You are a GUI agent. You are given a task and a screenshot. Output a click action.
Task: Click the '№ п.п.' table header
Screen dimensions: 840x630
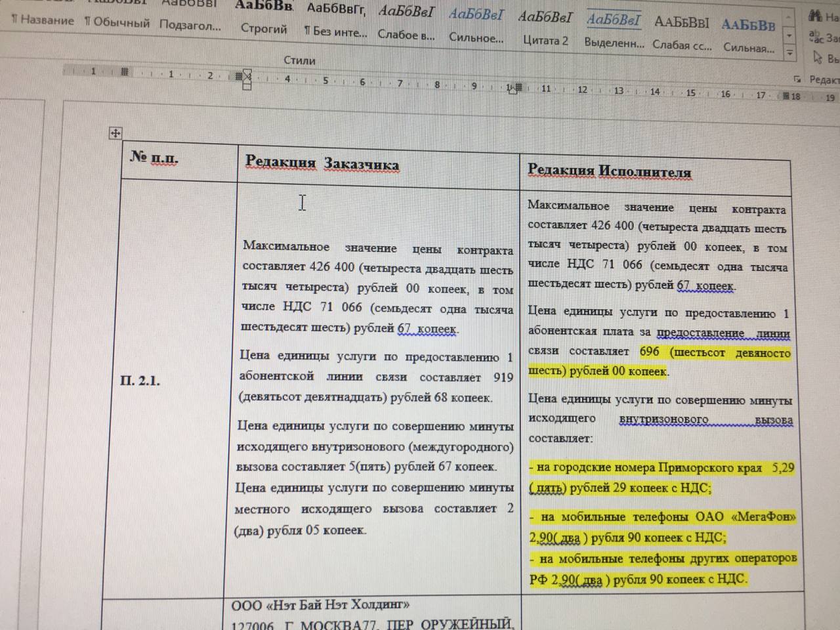[x=154, y=157]
